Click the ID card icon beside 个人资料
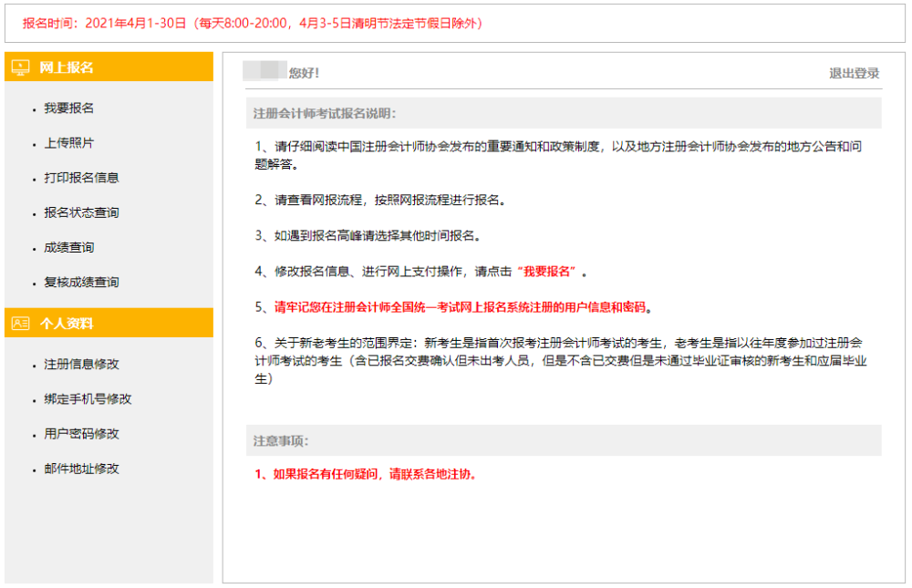This screenshot has height=588, width=912. 20,324
